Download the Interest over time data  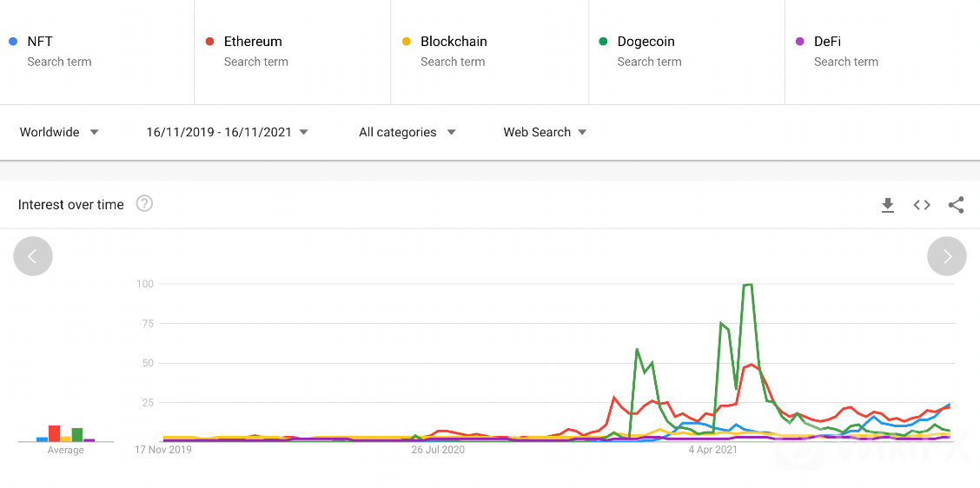click(887, 205)
